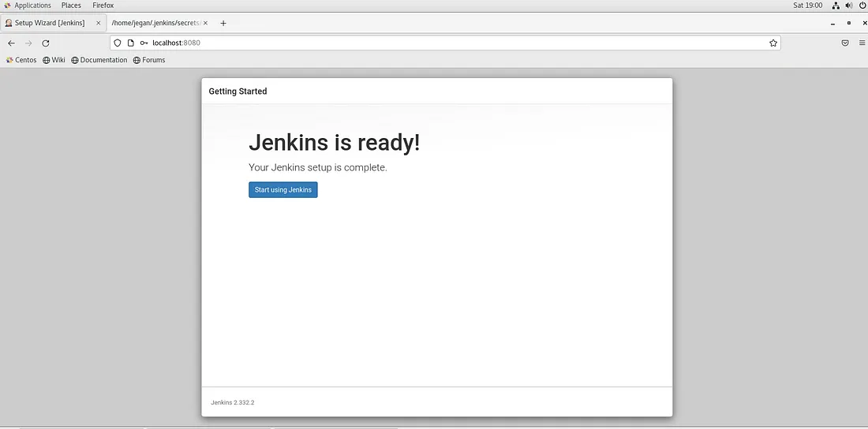
Task: Minimize the Firefox window
Action: click(x=832, y=23)
